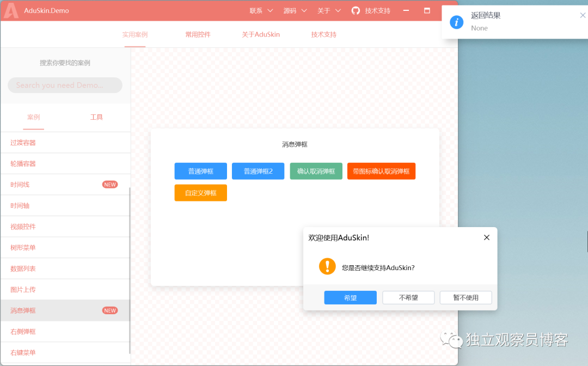Click the 普通弹框2 button
The width and height of the screenshot is (588, 366).
tap(258, 171)
